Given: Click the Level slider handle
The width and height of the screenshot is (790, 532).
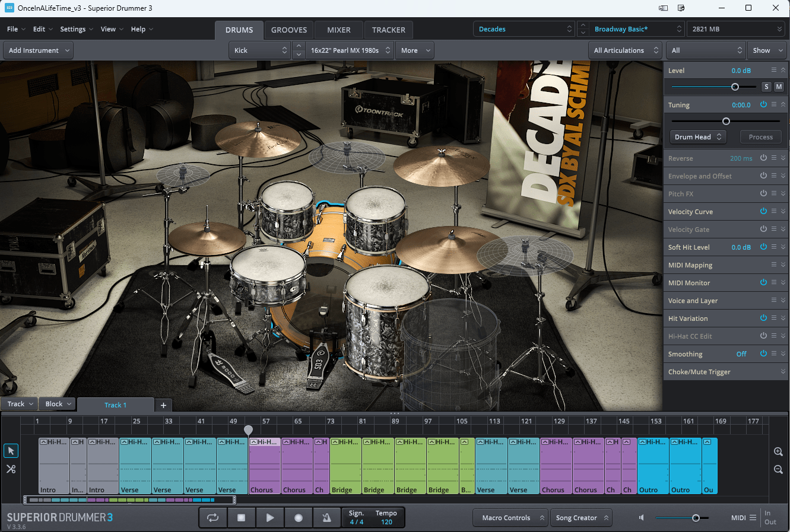Looking at the screenshot, I should (735, 87).
